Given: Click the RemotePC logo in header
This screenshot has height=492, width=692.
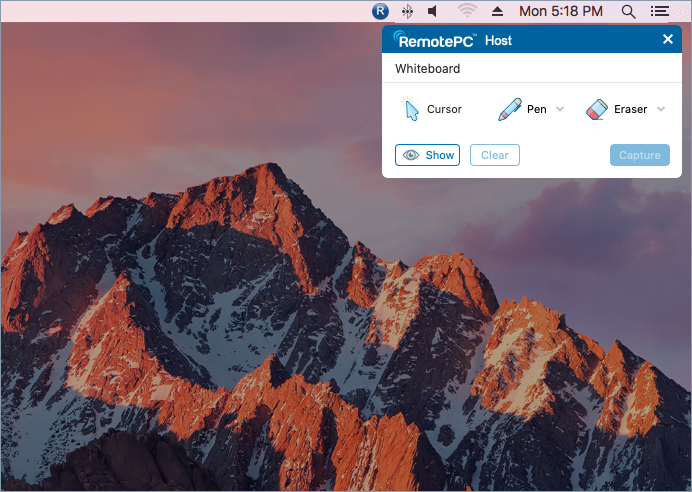Looking at the screenshot, I should [435, 40].
